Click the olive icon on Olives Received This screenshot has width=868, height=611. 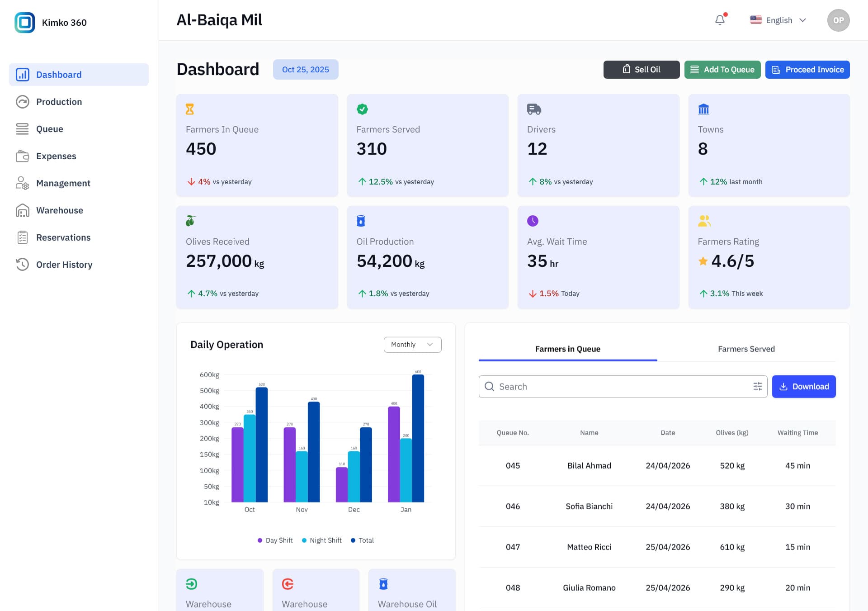click(x=190, y=221)
